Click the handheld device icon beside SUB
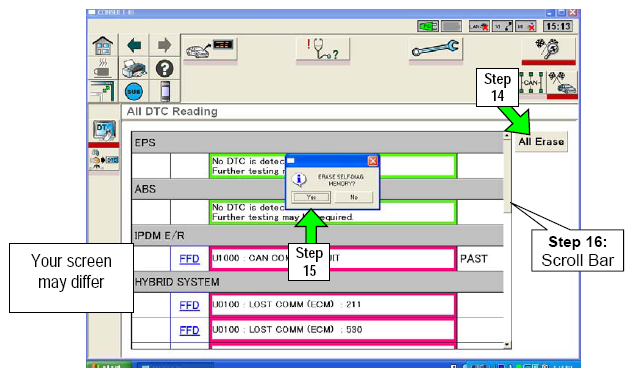 tap(165, 91)
